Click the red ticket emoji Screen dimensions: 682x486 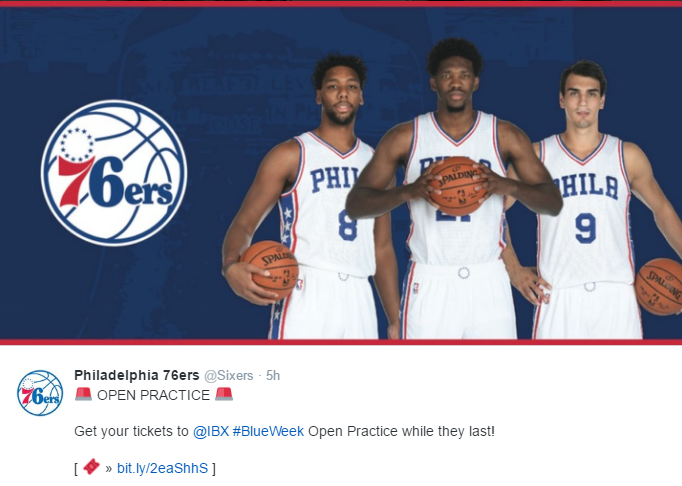point(91,467)
